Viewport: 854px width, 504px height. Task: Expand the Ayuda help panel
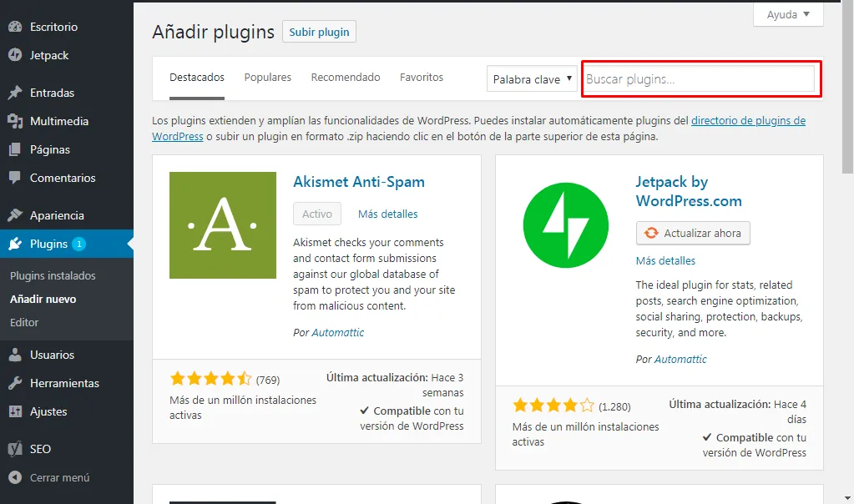(788, 15)
